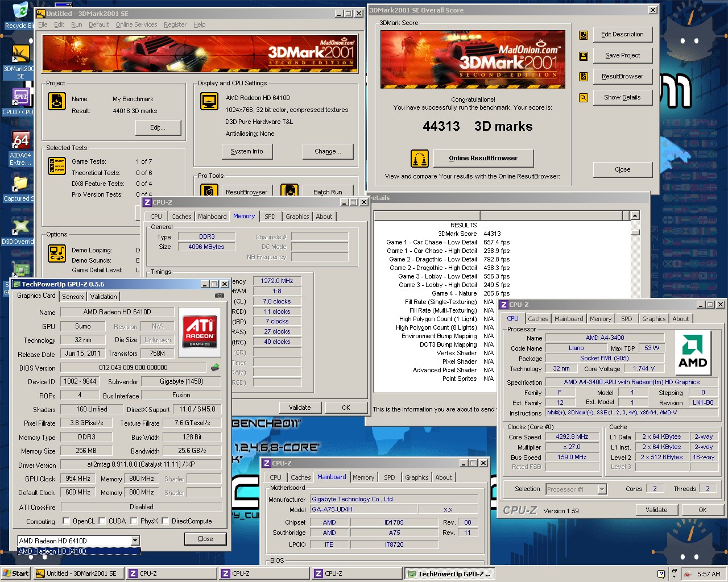Viewport: 728px width, 582px height.
Task: Switch to the Sensors tab in GPU-Z
Action: pos(73,296)
